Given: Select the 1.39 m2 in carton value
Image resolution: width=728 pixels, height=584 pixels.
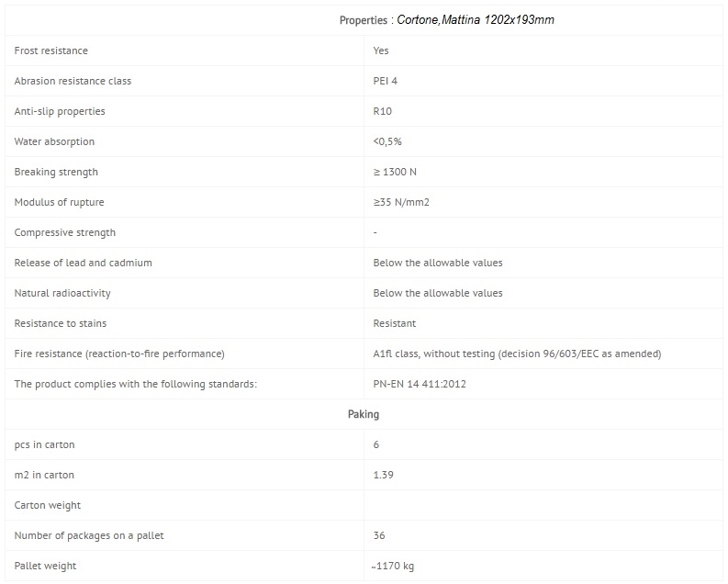Looking at the screenshot, I should [x=384, y=475].
